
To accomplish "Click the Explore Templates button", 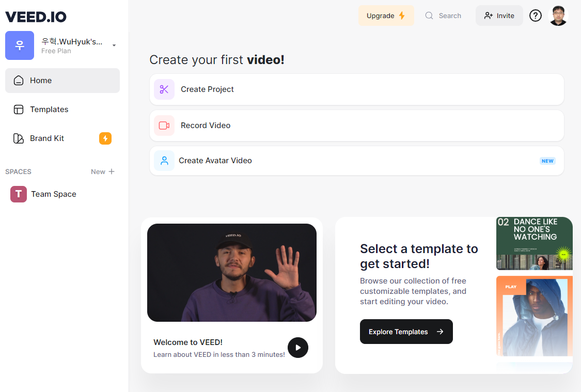I will click(406, 332).
